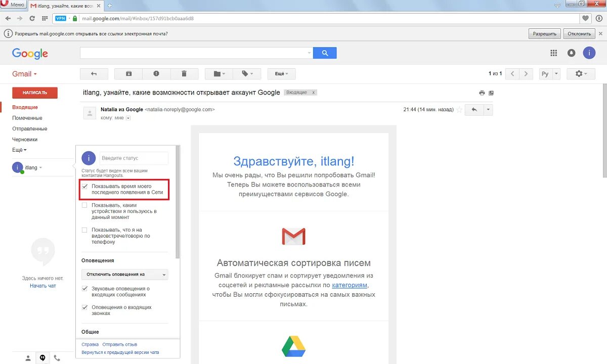Click the Google logo
Viewport: 607px width, 364px height.
click(30, 54)
